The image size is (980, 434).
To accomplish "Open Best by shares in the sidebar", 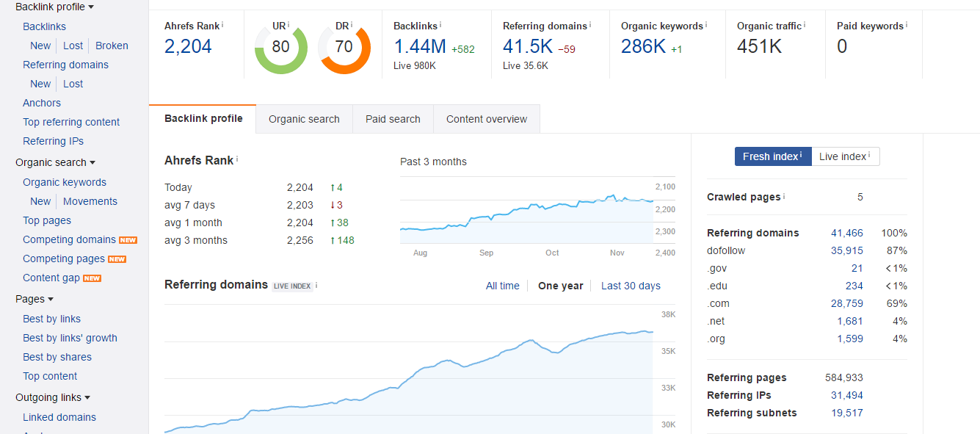I will pos(57,357).
